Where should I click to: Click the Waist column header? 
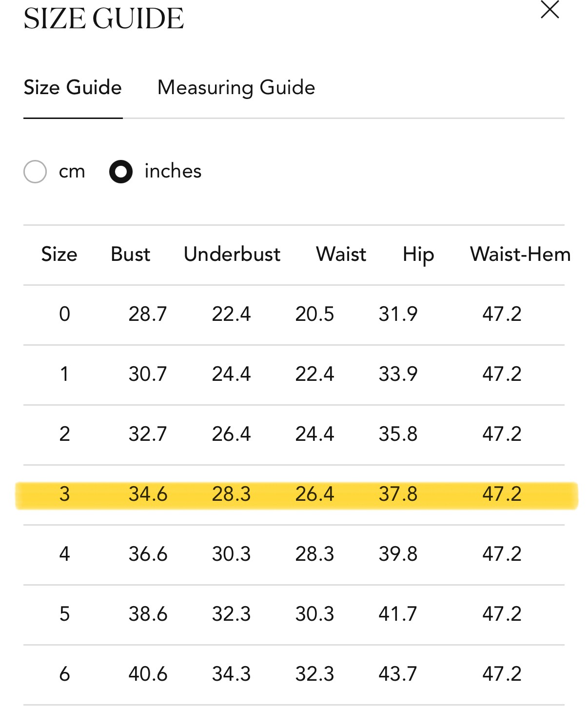341,255
